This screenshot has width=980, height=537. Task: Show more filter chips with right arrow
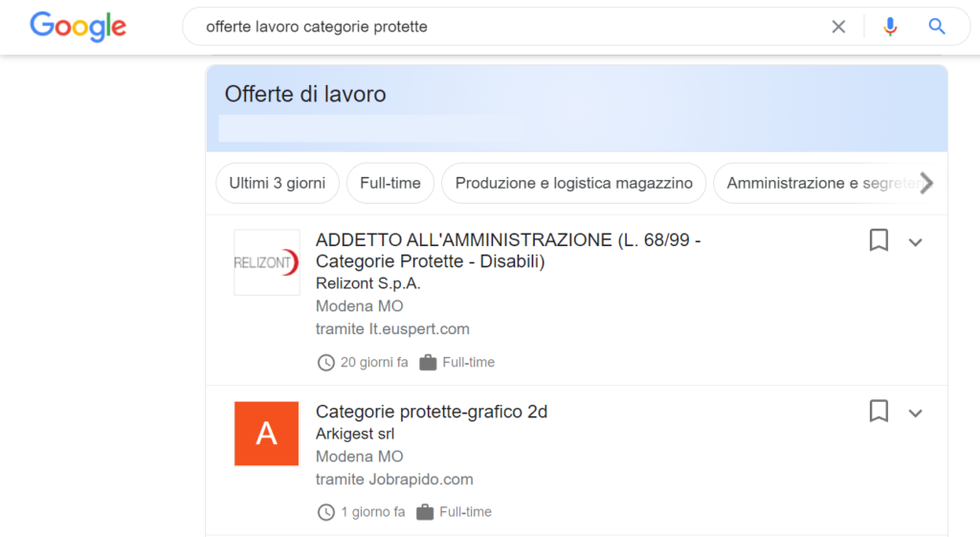(926, 183)
